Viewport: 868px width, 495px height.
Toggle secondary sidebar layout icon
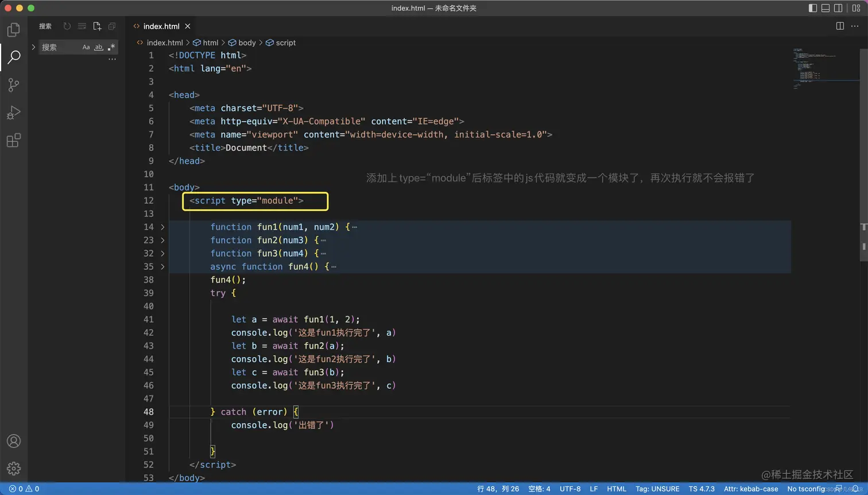click(x=838, y=8)
